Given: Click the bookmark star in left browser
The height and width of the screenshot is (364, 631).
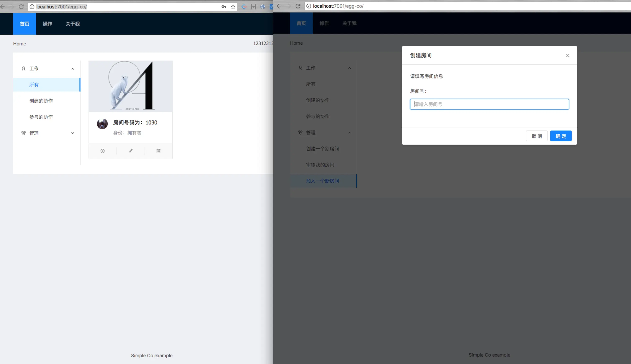Looking at the screenshot, I should [x=233, y=7].
